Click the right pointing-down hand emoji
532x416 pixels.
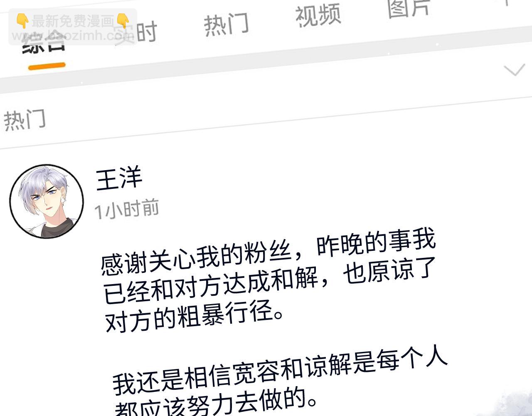tap(123, 20)
